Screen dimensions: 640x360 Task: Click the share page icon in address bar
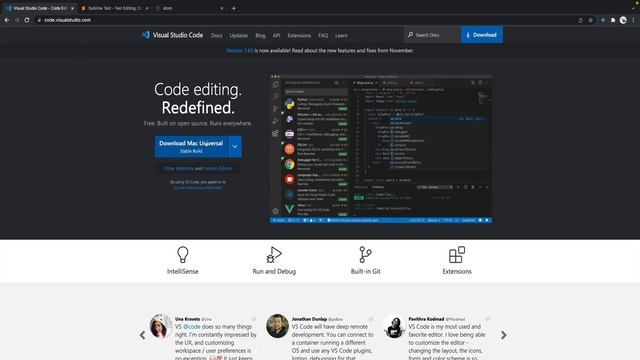tap(580, 20)
